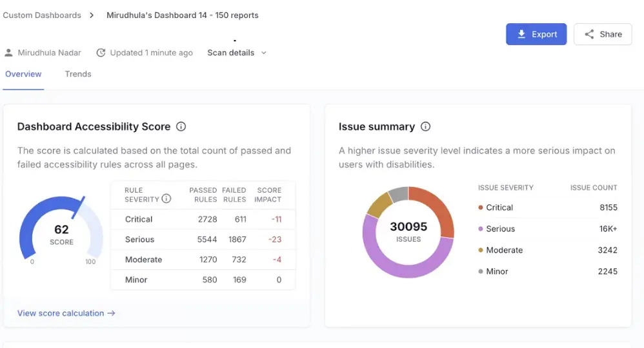Click the Moderate yellow dot in legend

point(481,250)
